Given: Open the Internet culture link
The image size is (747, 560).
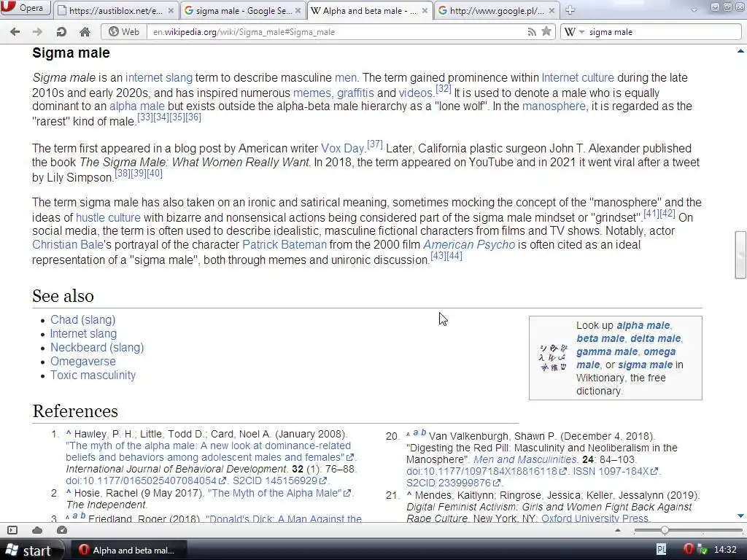Looking at the screenshot, I should click(x=578, y=77).
